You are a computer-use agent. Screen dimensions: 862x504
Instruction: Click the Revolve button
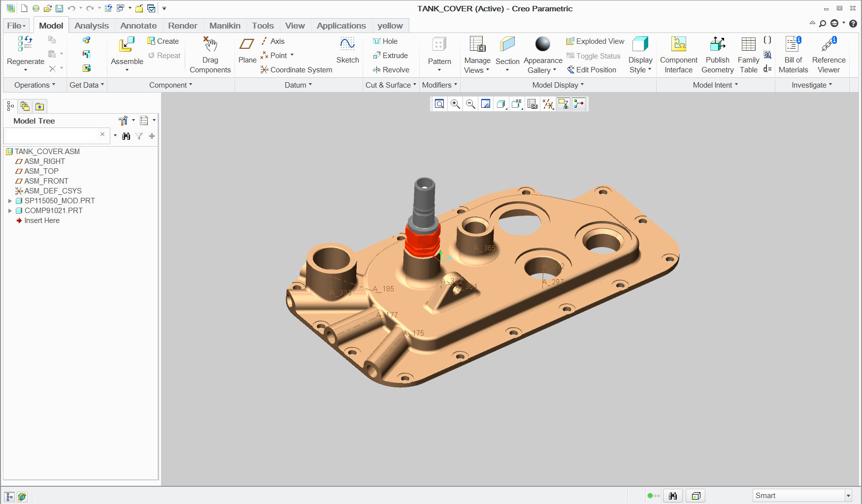391,70
